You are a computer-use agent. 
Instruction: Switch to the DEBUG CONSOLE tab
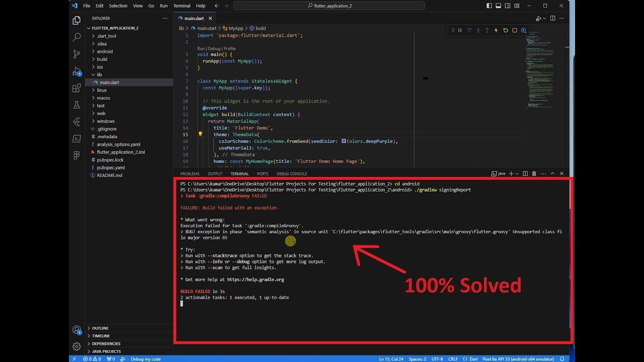292,173
